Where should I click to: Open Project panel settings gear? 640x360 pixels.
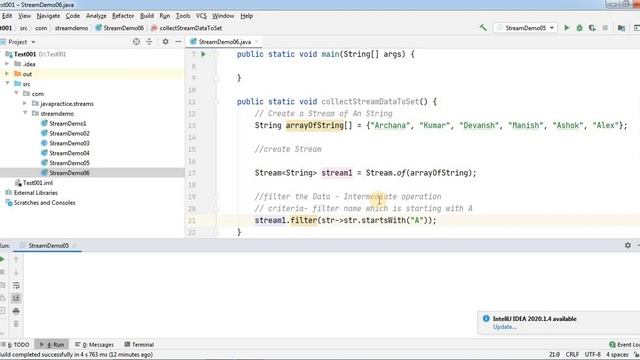[165, 42]
